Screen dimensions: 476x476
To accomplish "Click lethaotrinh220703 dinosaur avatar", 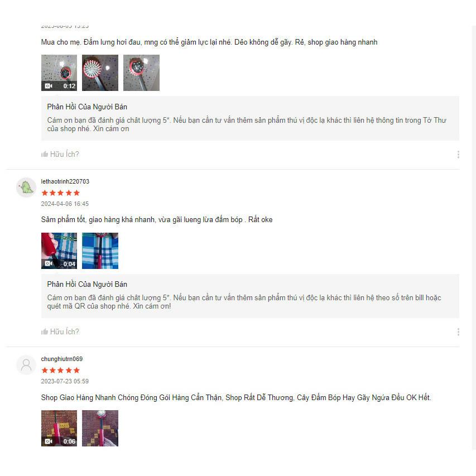I will (26, 187).
